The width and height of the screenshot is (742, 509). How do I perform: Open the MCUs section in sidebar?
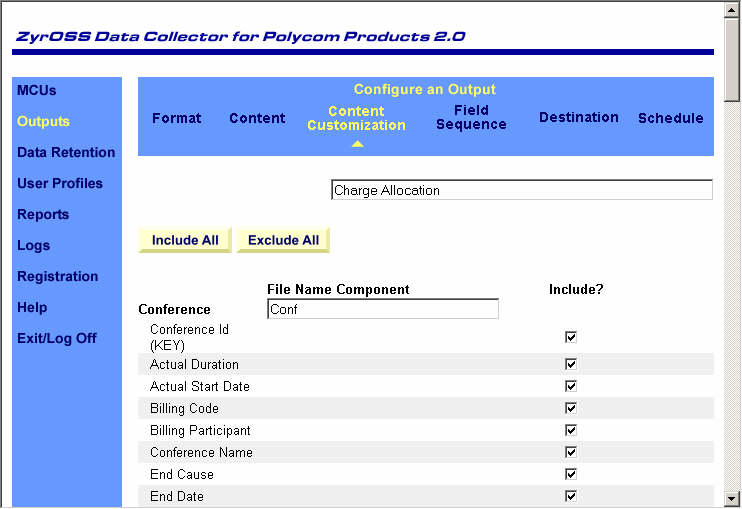[x=36, y=90]
